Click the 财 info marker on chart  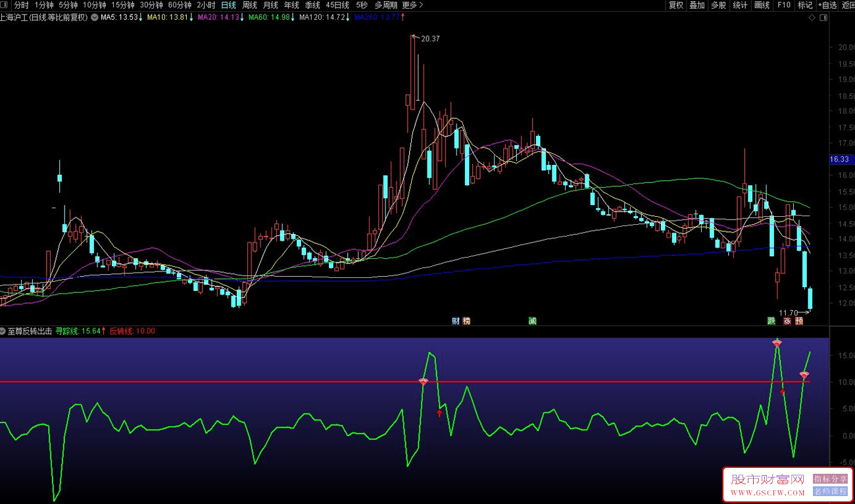pos(455,321)
